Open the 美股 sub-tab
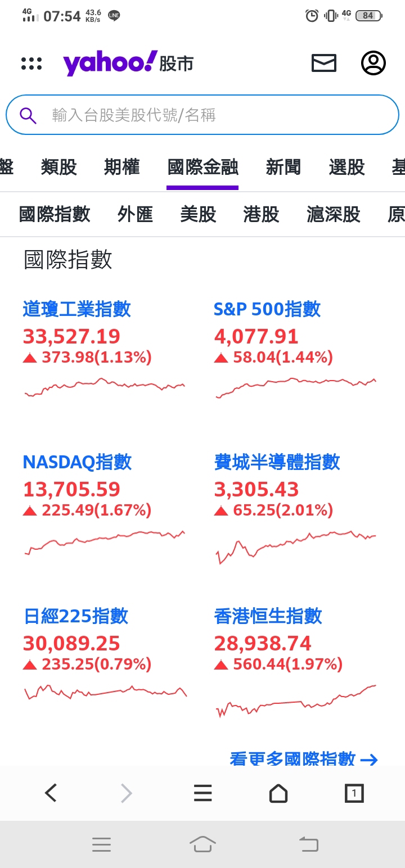 click(199, 214)
